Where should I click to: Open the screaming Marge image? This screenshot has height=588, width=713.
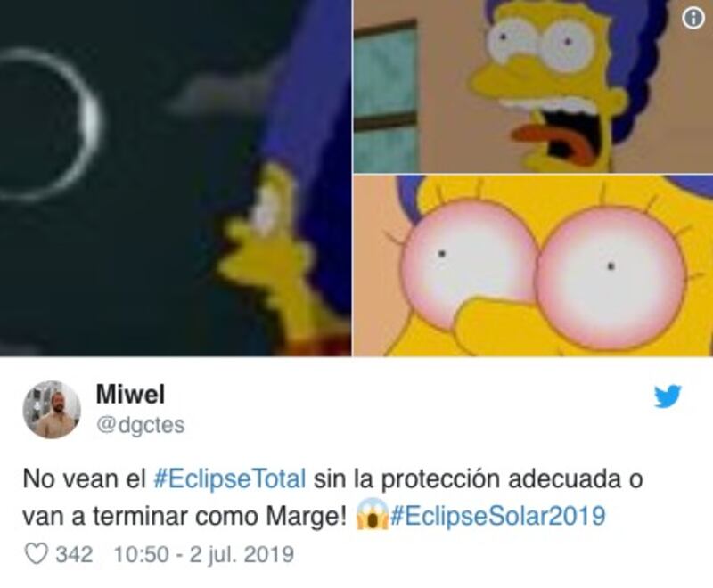pyautogui.click(x=533, y=86)
